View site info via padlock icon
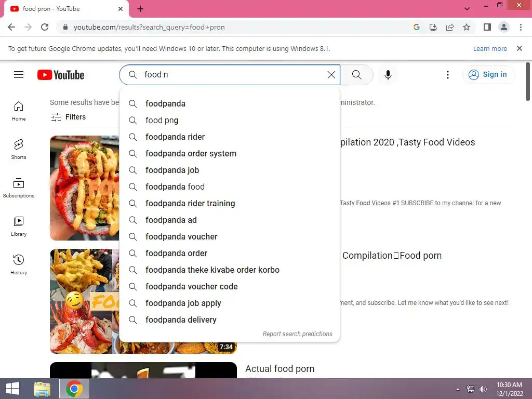 click(65, 27)
